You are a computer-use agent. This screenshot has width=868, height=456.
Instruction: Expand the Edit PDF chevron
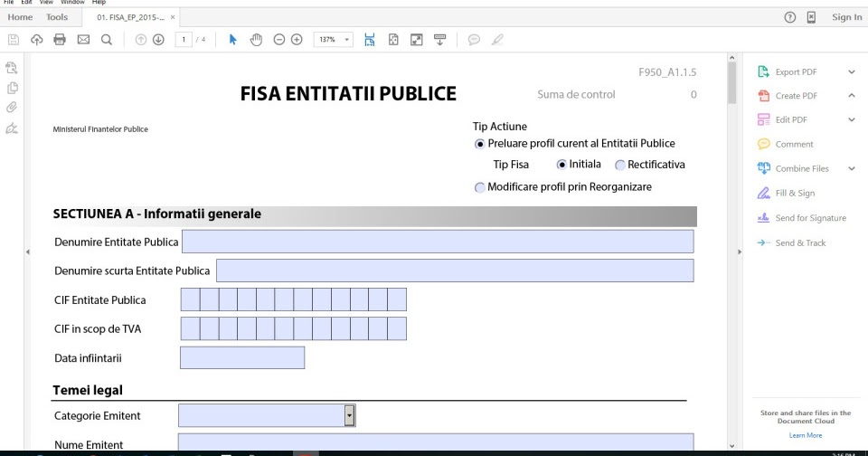pos(852,119)
